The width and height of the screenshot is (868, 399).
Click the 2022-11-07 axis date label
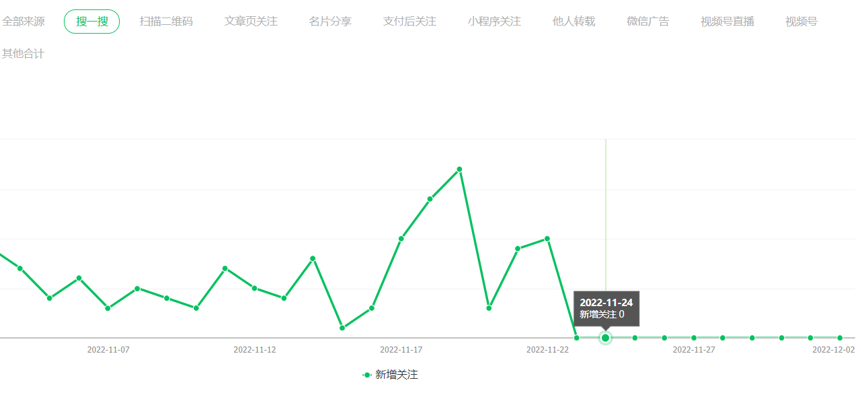pyautogui.click(x=108, y=350)
